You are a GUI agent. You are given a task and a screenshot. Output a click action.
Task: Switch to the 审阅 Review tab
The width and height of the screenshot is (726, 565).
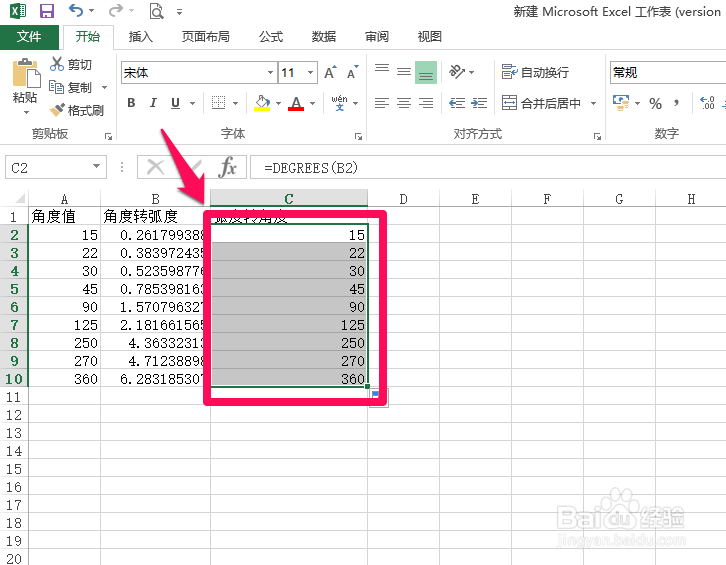click(x=377, y=37)
